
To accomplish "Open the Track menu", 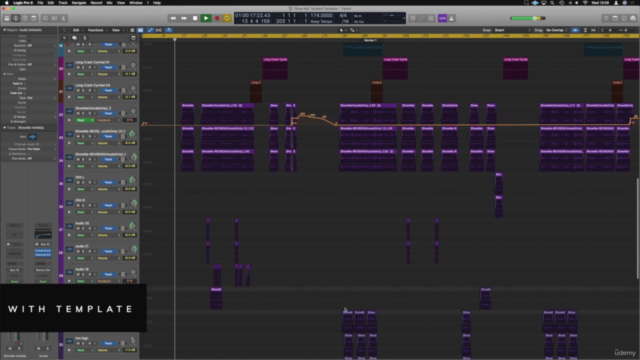I will 63,3.
